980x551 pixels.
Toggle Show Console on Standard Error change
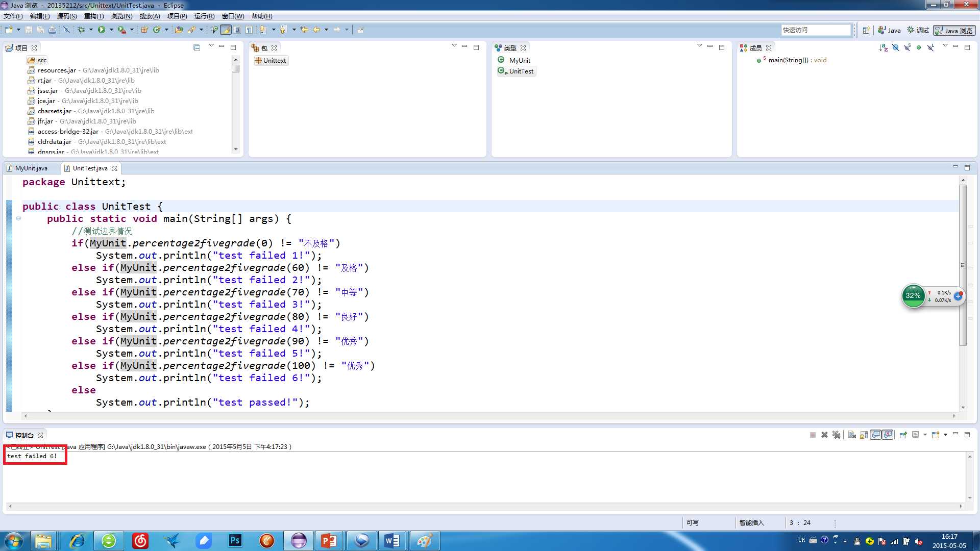tap(888, 435)
